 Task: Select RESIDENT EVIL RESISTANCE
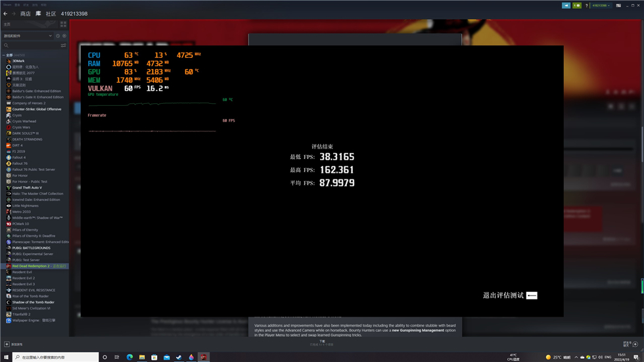[34, 290]
